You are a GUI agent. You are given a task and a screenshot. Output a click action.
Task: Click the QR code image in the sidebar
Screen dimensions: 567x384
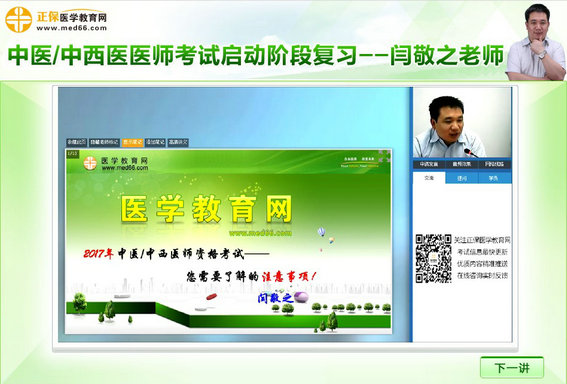pyautogui.click(x=433, y=259)
